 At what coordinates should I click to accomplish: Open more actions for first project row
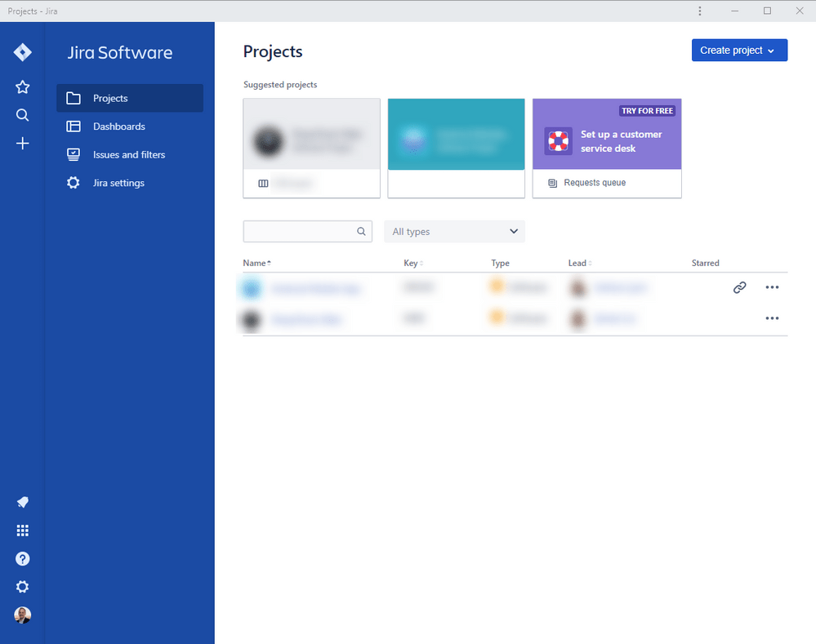point(772,287)
